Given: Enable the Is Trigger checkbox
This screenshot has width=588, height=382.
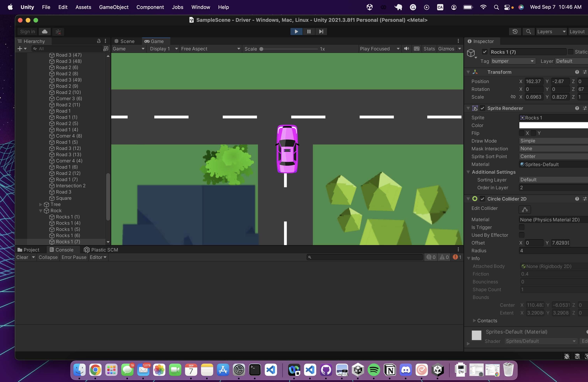Looking at the screenshot, I should 522,227.
